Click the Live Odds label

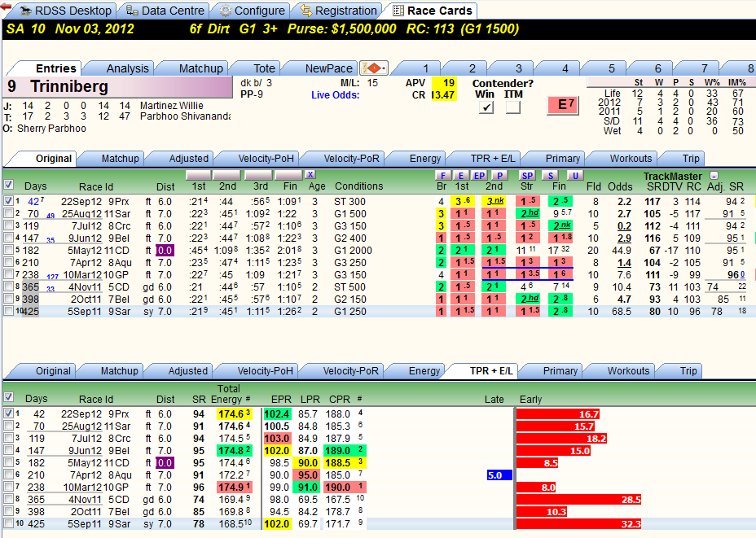click(335, 95)
